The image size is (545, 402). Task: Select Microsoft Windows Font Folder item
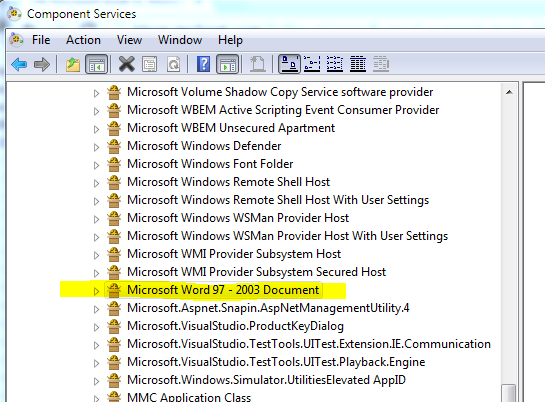[x=210, y=164]
